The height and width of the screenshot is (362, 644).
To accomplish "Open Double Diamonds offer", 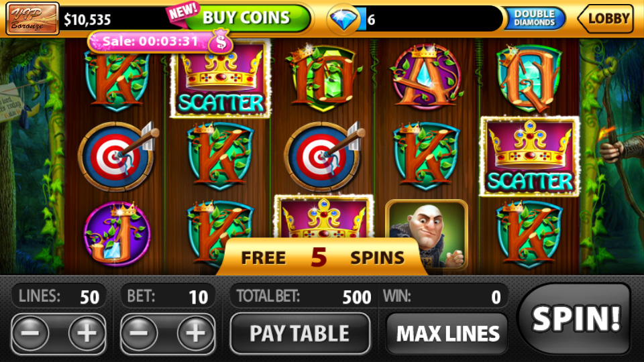I will (535, 18).
